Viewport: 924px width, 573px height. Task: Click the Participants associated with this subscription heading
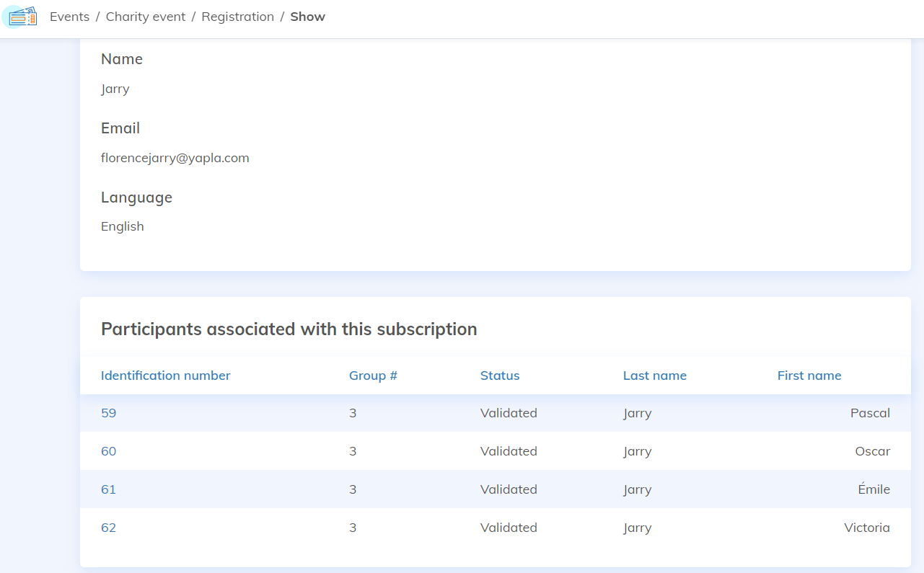289,329
